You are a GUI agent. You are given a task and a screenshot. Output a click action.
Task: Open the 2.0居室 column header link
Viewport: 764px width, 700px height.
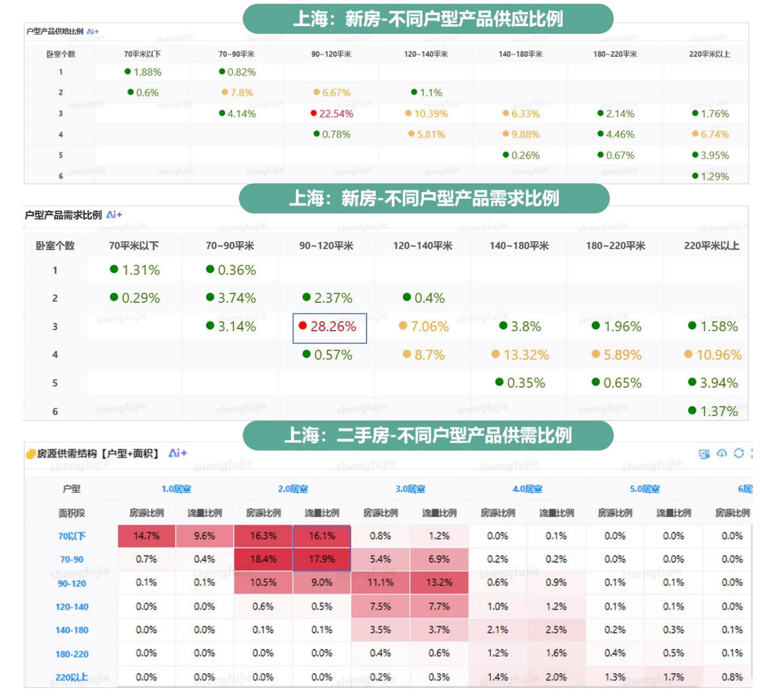pyautogui.click(x=293, y=489)
